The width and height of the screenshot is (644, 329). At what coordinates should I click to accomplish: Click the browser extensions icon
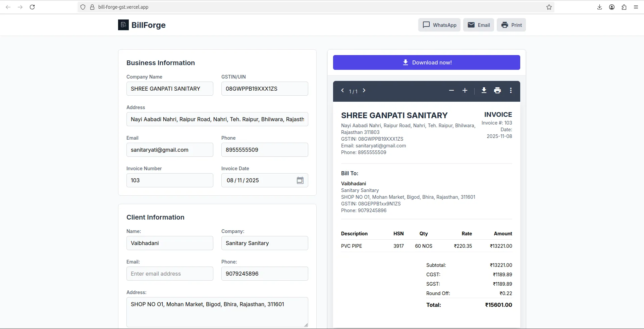coord(624,7)
